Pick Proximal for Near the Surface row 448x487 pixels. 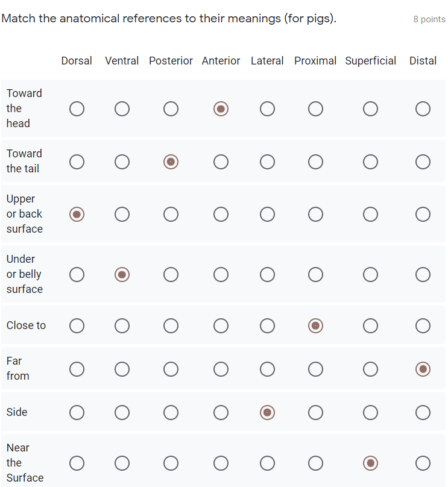pyautogui.click(x=315, y=463)
